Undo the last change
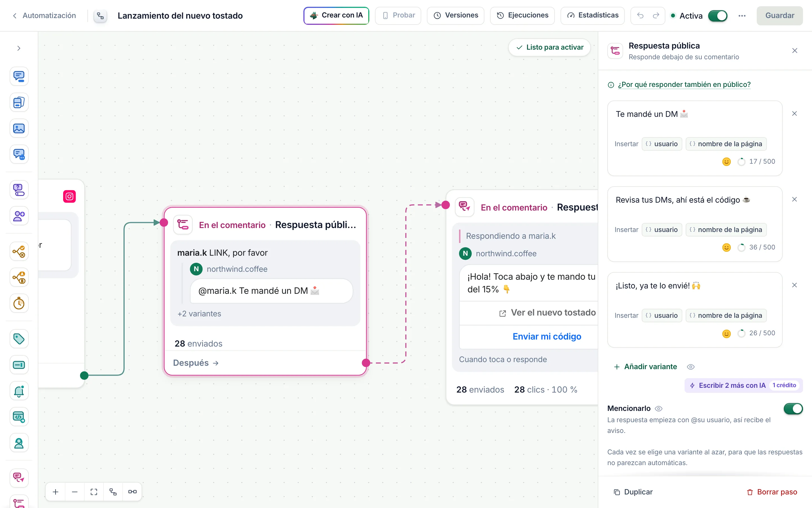 (x=640, y=16)
